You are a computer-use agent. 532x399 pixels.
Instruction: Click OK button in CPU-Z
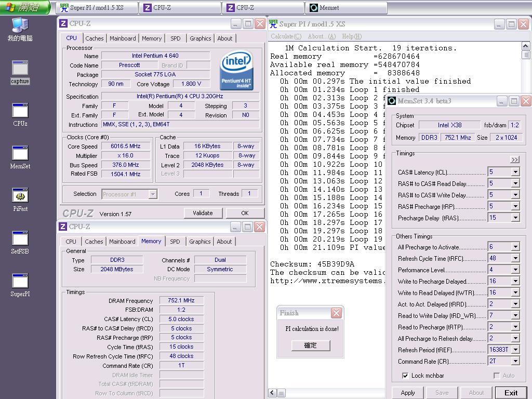point(245,213)
